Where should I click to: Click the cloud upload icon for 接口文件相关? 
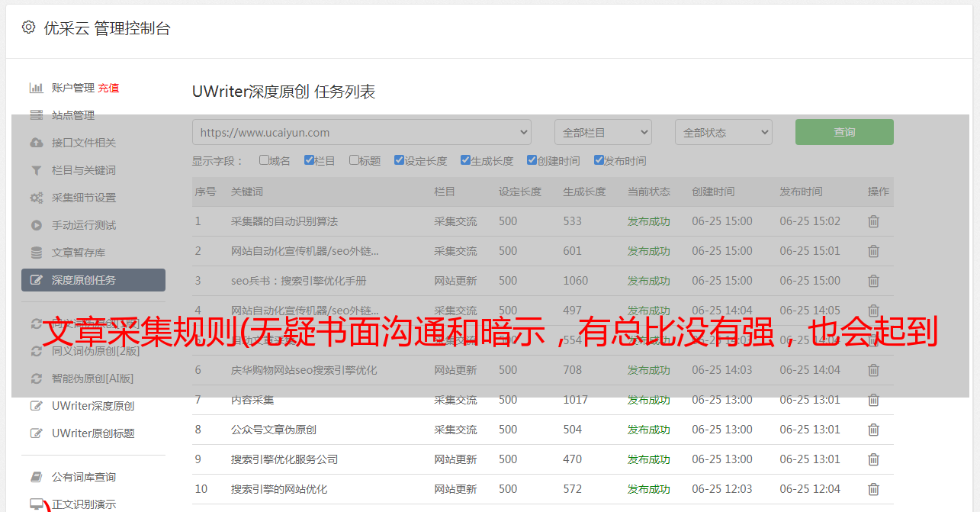36,143
